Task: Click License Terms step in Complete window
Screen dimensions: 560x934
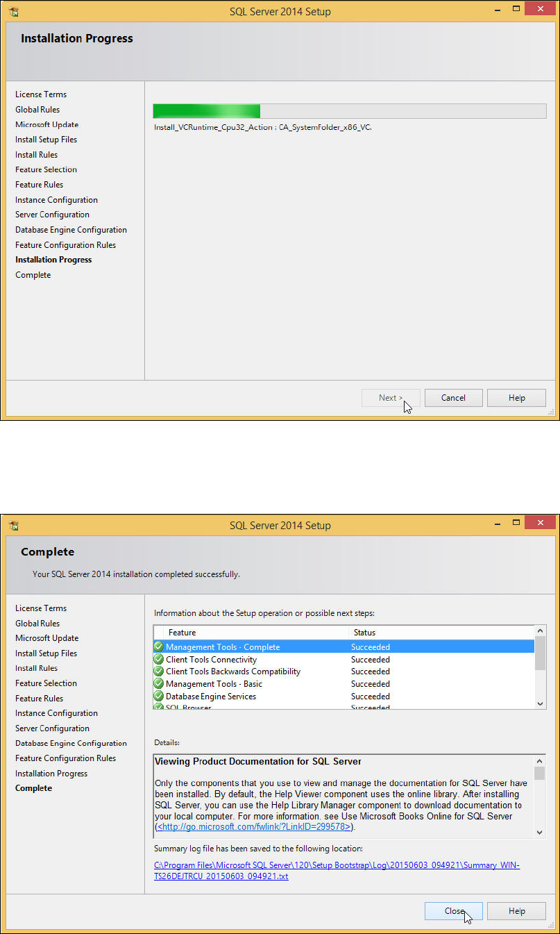Action: pos(41,608)
